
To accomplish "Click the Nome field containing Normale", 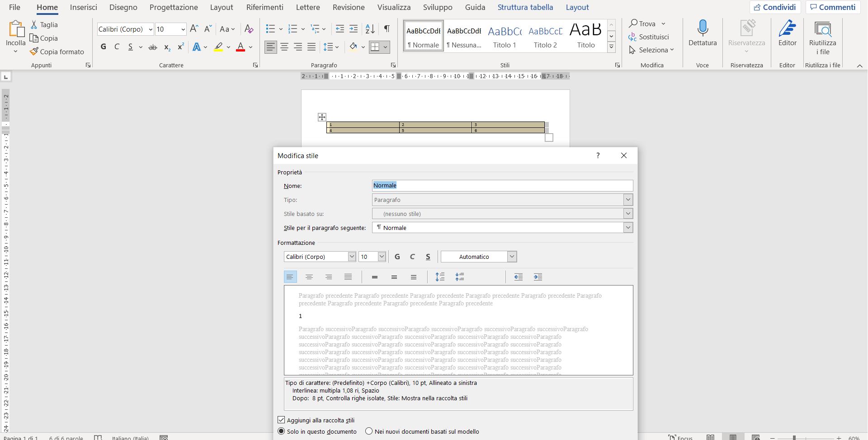I will coord(502,186).
